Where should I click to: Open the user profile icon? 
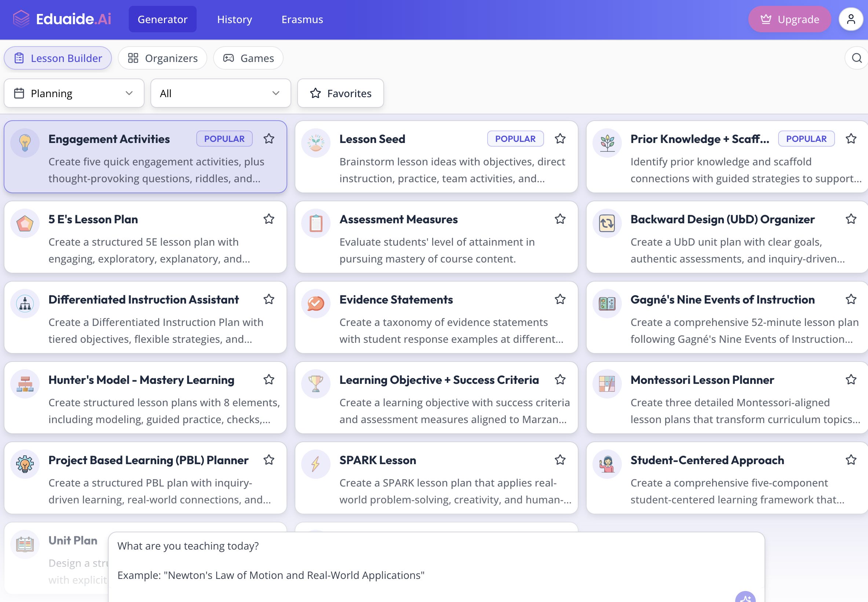[x=851, y=19]
